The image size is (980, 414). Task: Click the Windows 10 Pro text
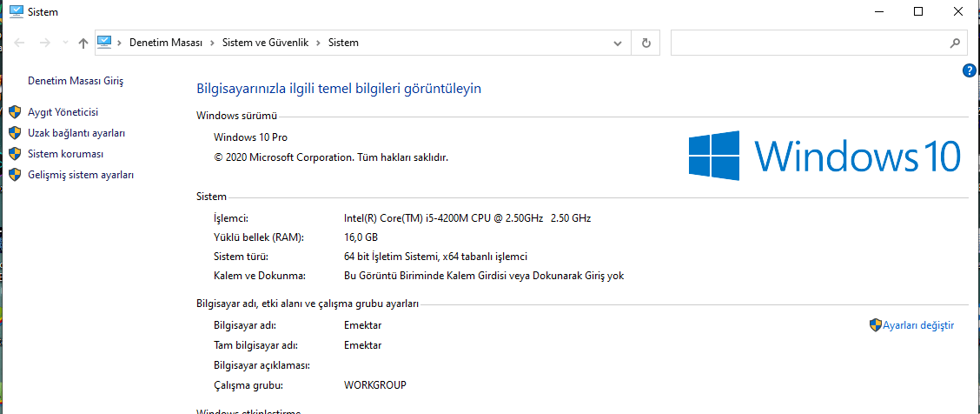[250, 137]
